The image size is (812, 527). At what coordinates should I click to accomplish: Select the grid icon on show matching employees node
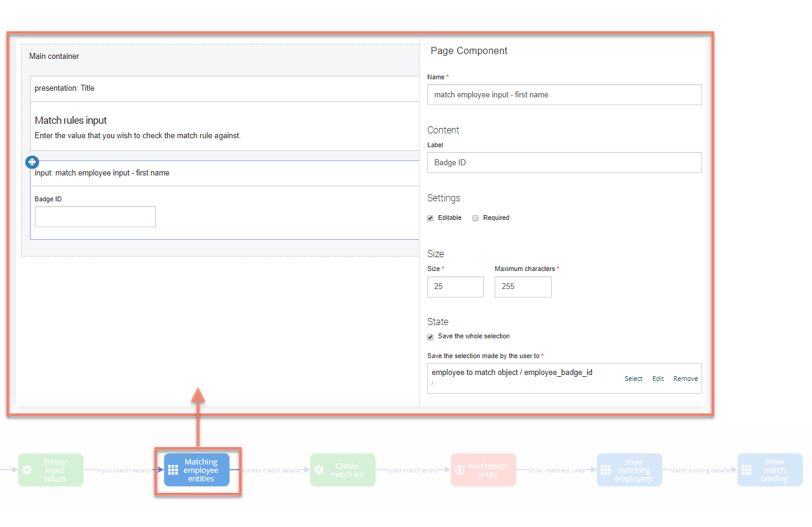point(606,469)
